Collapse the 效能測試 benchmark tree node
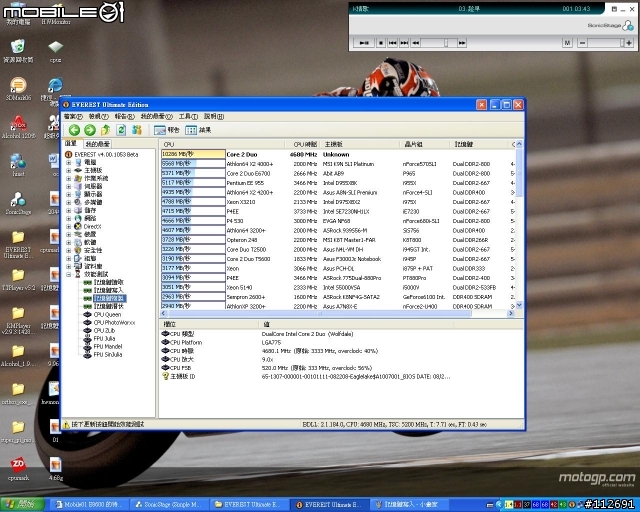This screenshot has width=640, height=512. [69, 274]
